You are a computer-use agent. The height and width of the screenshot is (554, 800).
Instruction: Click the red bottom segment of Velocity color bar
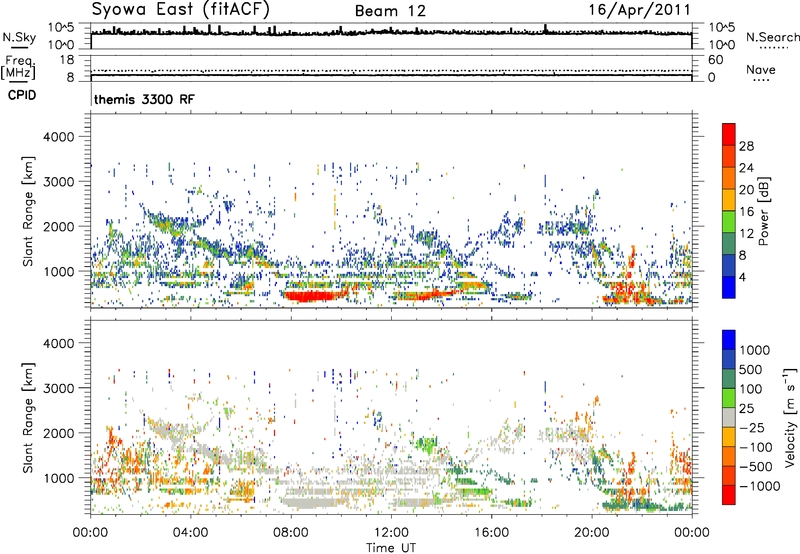click(729, 495)
